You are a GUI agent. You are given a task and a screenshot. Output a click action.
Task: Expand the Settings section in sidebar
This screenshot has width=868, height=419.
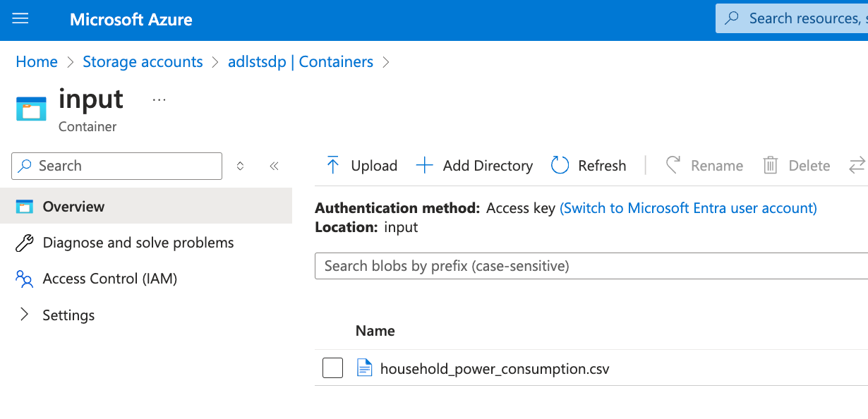tap(25, 315)
